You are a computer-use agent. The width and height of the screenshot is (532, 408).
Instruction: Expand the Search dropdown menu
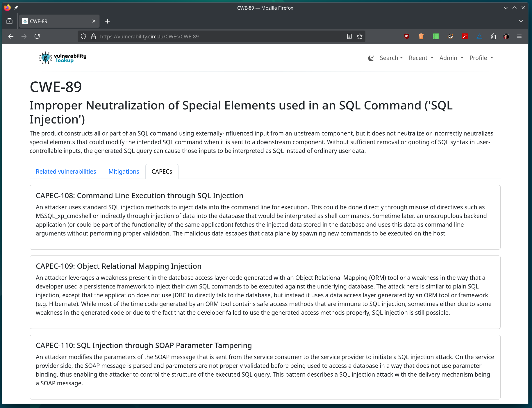pyautogui.click(x=391, y=58)
